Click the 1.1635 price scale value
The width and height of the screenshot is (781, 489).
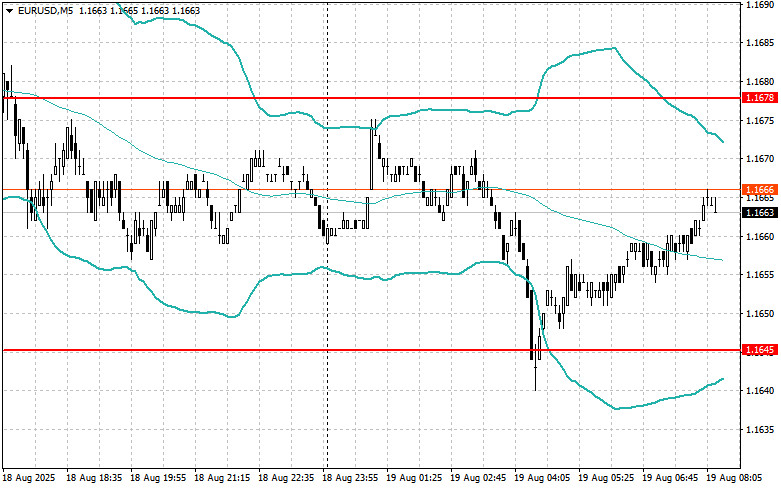coord(760,429)
